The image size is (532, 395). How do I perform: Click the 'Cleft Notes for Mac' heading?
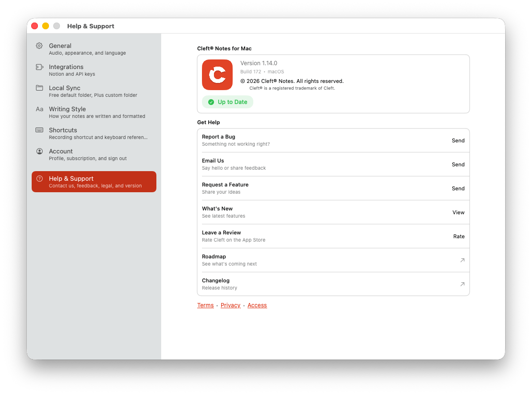coord(225,48)
